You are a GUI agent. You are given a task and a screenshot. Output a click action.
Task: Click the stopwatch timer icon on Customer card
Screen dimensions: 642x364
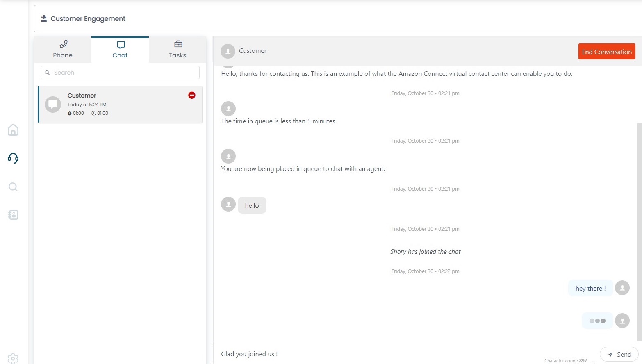(70, 113)
